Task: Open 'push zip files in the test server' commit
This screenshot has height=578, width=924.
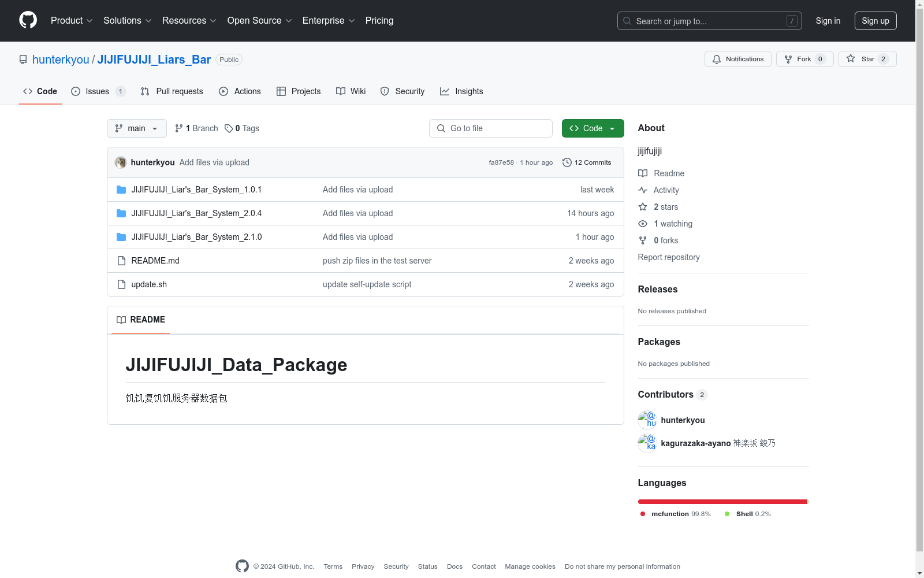Action: (x=377, y=261)
